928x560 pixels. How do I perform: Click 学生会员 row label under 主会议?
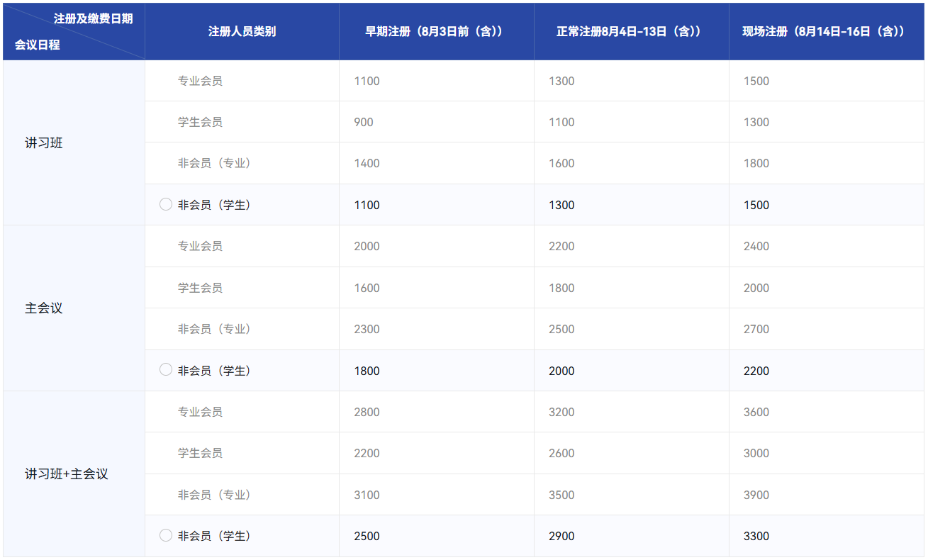pos(200,288)
